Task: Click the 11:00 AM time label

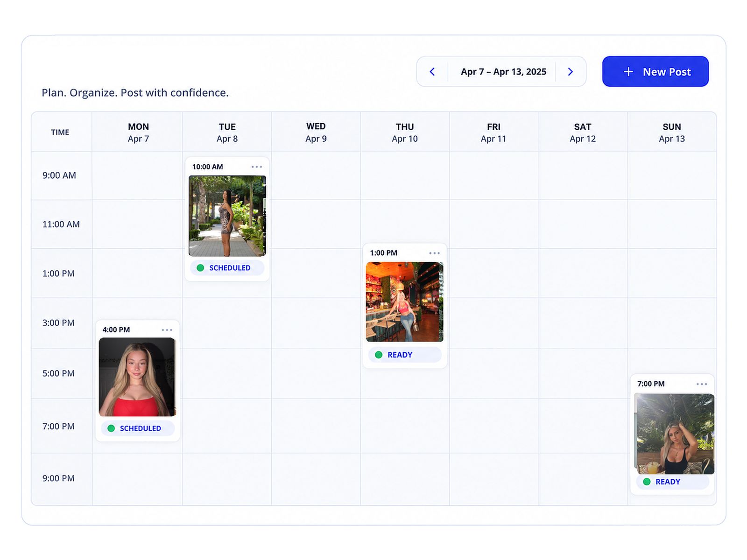Action: pos(61,224)
